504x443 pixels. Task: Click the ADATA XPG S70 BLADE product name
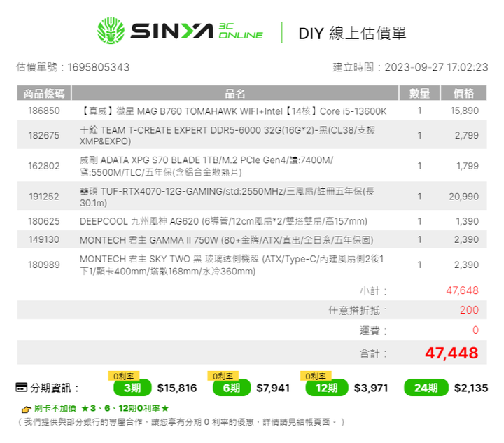click(206, 166)
